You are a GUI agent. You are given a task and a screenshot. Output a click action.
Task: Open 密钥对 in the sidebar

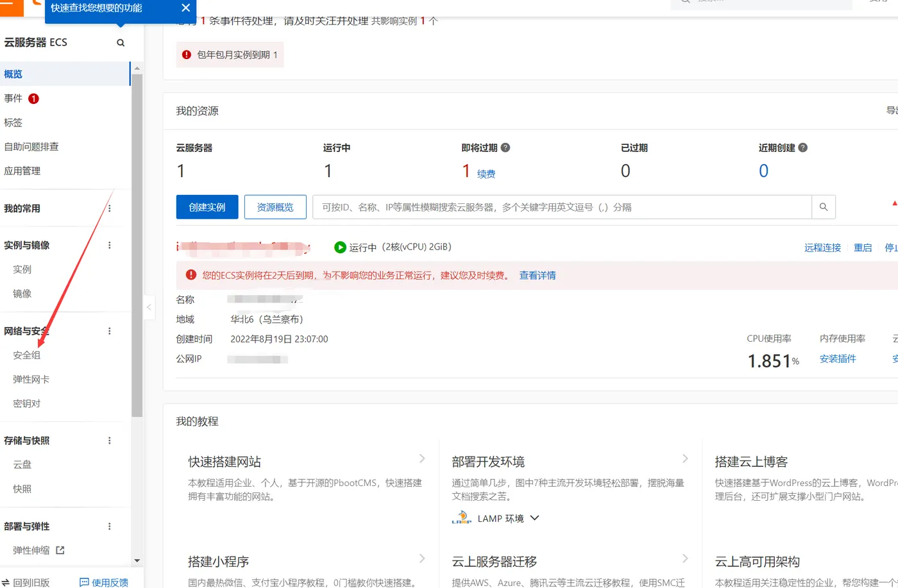point(27,404)
